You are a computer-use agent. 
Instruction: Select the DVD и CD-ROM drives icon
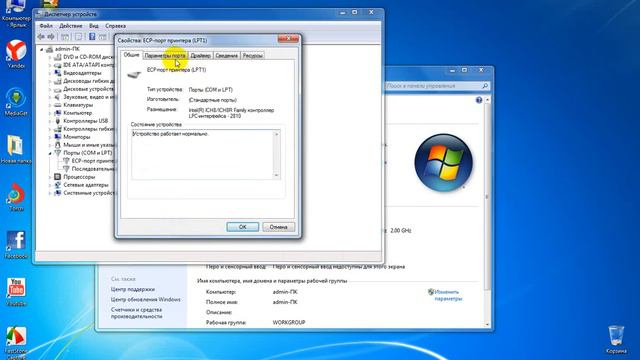tap(58, 57)
